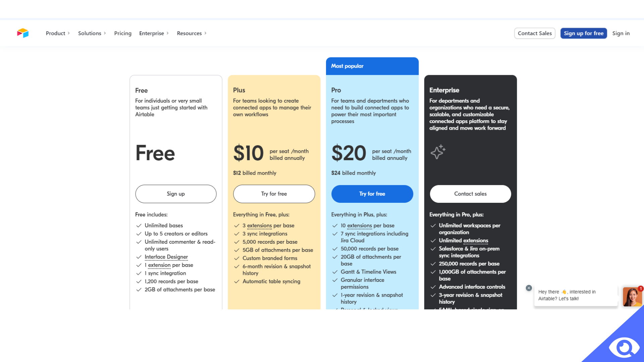The image size is (644, 362).
Task: Click Contact sales button on Enterprise plan
Action: click(470, 194)
